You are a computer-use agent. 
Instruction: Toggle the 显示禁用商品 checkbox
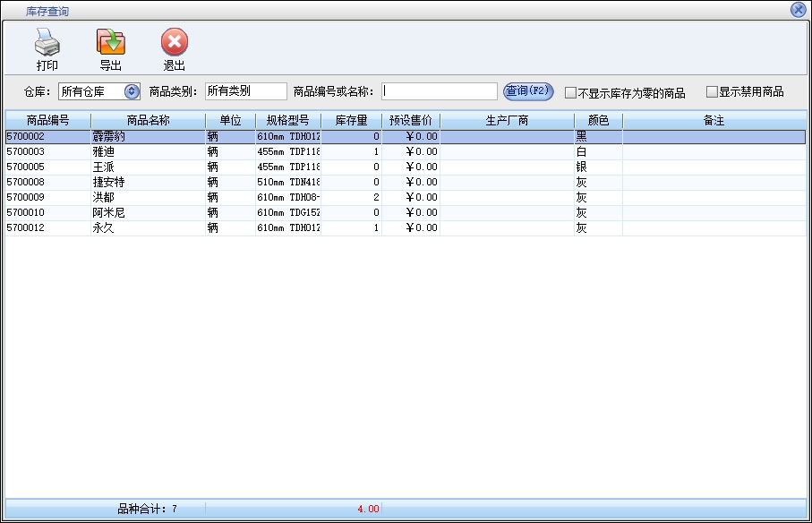tap(713, 91)
